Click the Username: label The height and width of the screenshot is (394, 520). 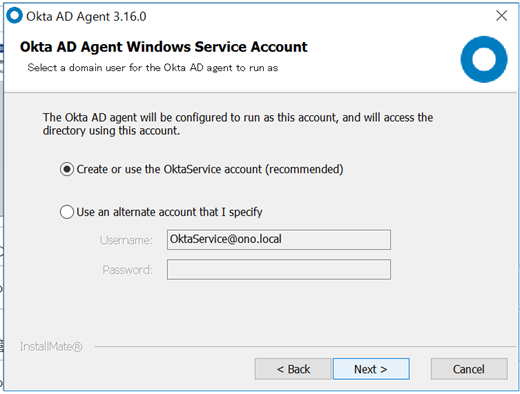pos(126,240)
